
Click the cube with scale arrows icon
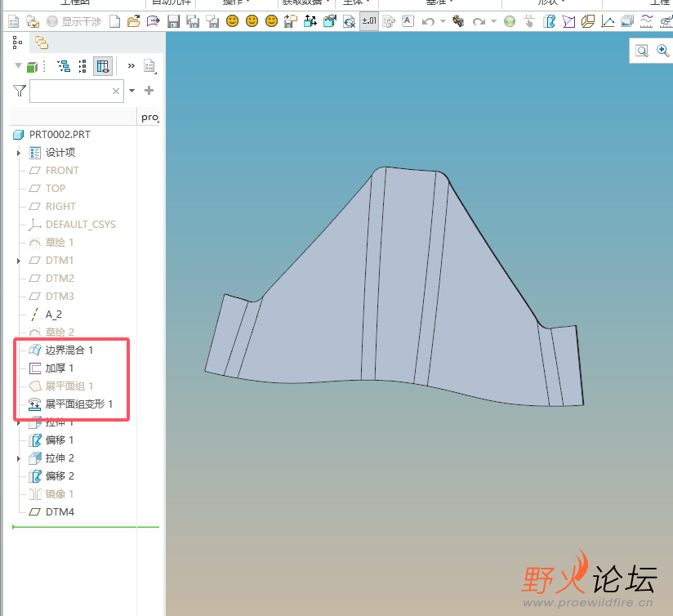point(310,21)
